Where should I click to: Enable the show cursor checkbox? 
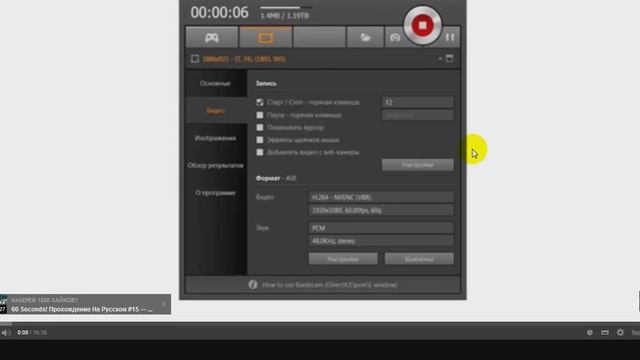pyautogui.click(x=260, y=127)
